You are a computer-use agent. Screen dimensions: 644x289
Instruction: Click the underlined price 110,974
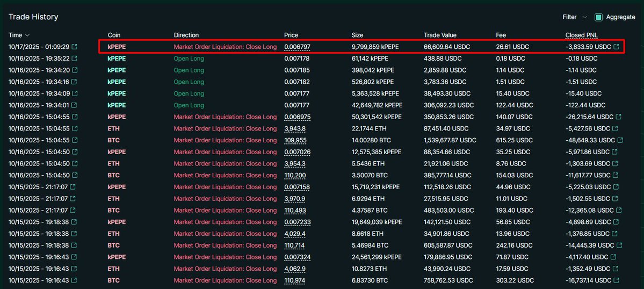click(295, 281)
